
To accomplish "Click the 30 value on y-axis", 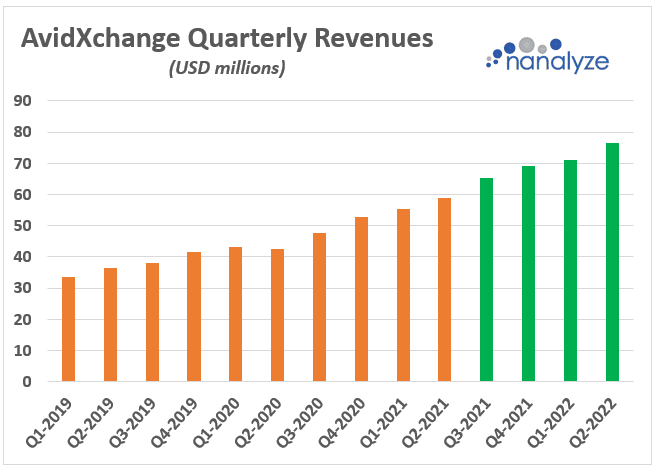I will [23, 288].
